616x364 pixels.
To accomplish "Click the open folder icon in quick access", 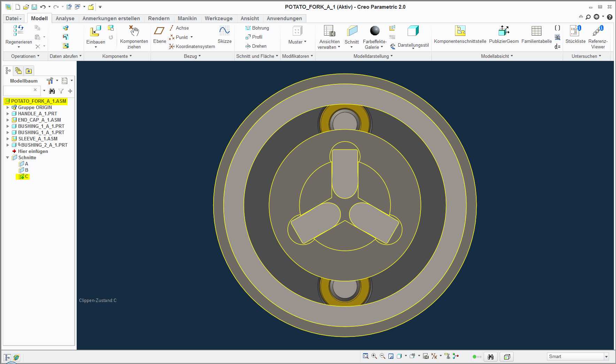I will coord(26,7).
